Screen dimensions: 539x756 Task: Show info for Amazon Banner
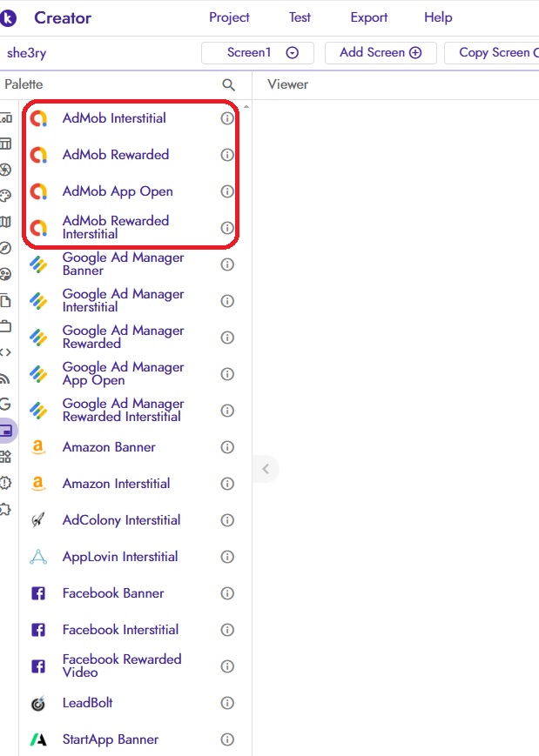click(226, 447)
